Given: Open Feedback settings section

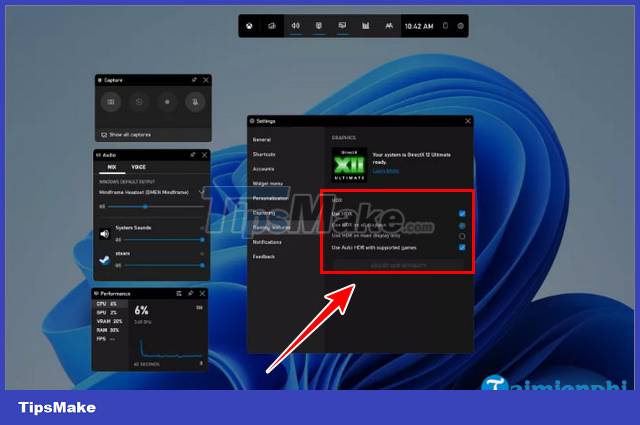Looking at the screenshot, I should coord(264,256).
